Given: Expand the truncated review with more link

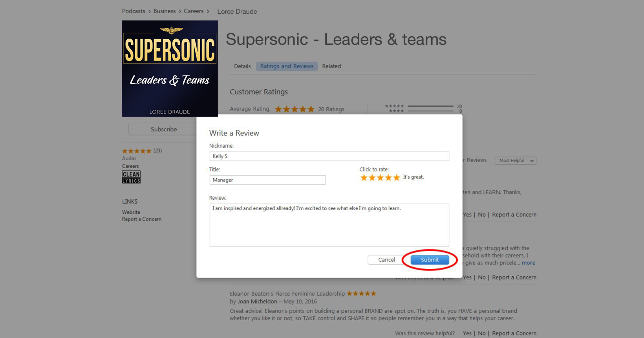Looking at the screenshot, I should pos(528,263).
